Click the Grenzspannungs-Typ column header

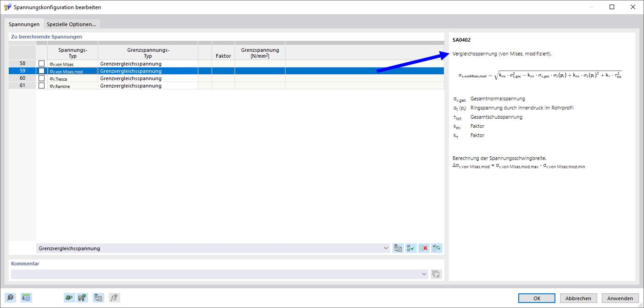pos(148,53)
